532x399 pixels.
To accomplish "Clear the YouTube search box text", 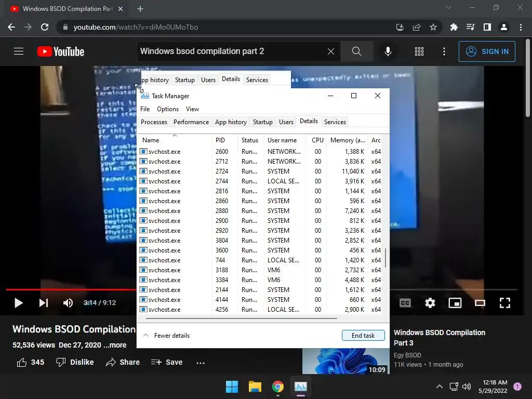I will point(331,51).
